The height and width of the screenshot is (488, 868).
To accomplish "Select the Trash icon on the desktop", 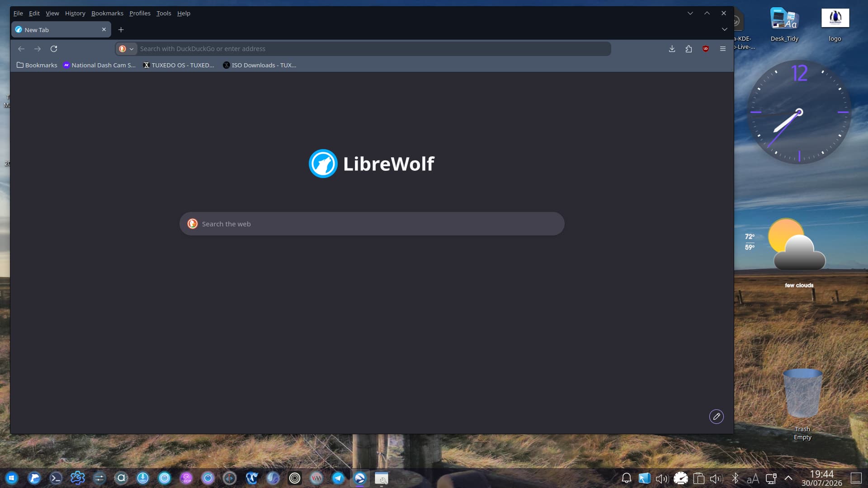I will tap(802, 404).
